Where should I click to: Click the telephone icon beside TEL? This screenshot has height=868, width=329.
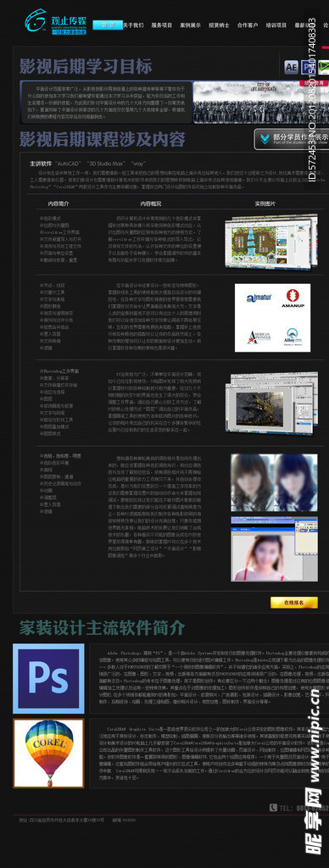click(x=273, y=808)
